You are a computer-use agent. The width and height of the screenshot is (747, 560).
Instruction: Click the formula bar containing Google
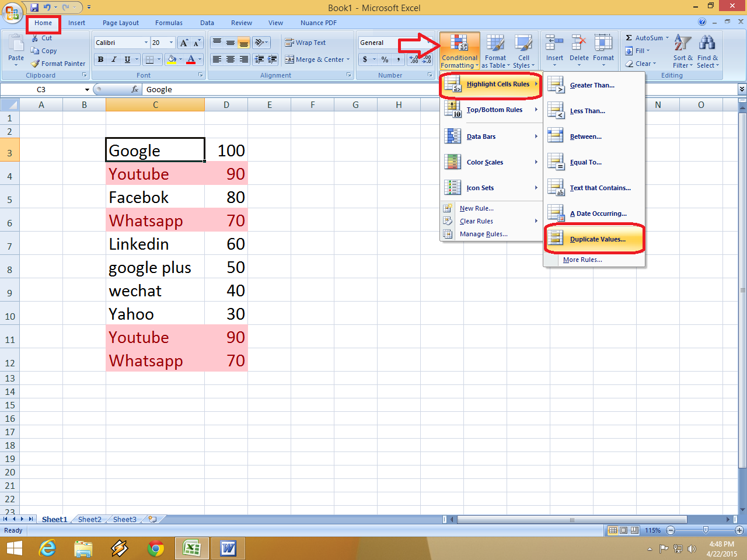click(x=441, y=89)
